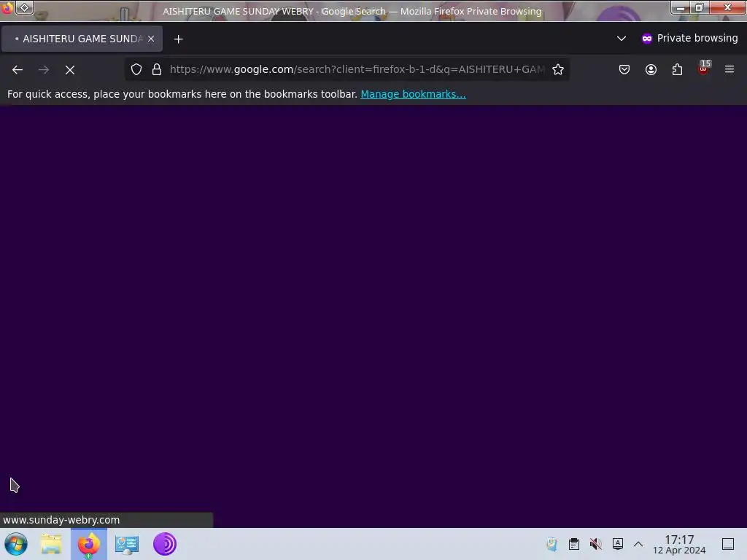Open the Firefox hamburger menu
Screen dimensions: 747x560
pos(729,69)
